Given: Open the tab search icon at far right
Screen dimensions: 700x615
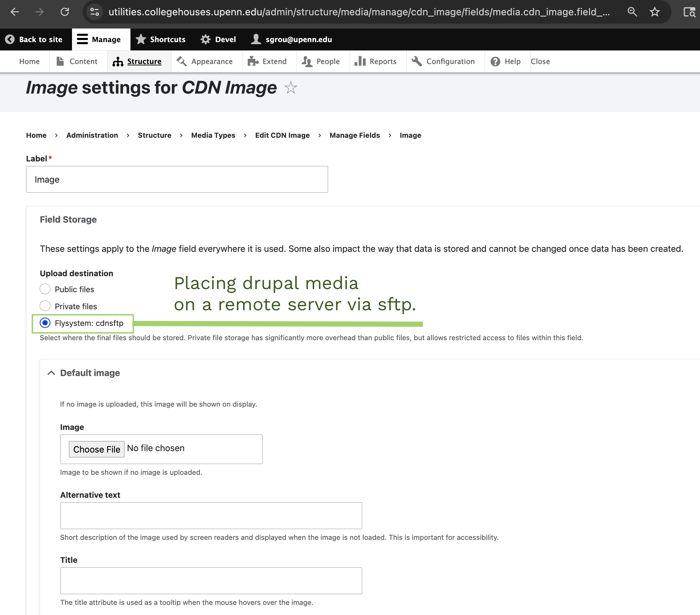Looking at the screenshot, I should tap(689, 12).
